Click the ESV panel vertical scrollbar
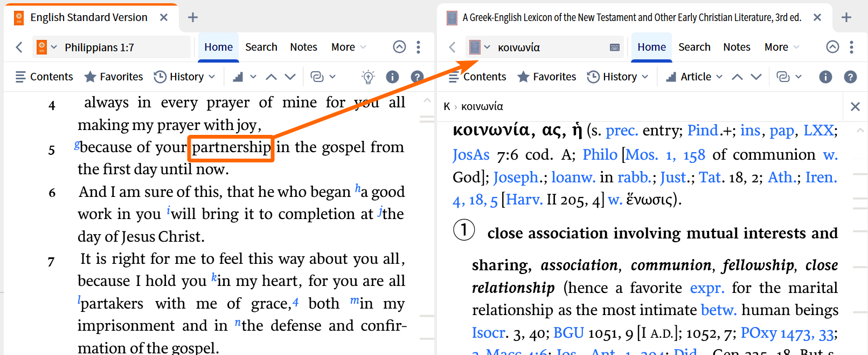 [x=427, y=224]
